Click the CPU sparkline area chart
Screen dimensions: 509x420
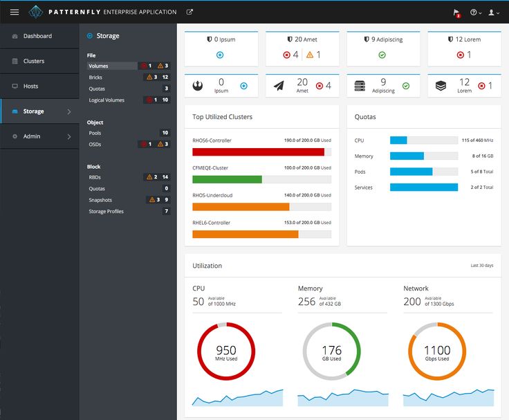(x=238, y=397)
